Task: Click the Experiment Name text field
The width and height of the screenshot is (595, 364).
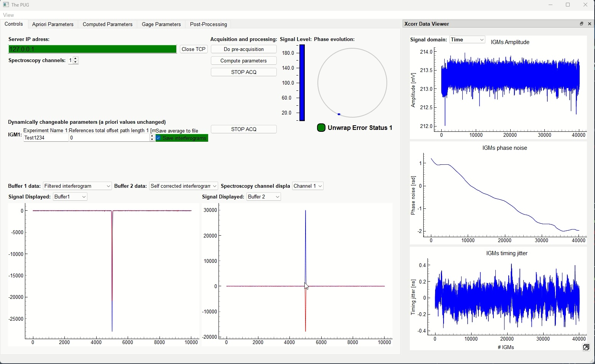Action: (46, 138)
